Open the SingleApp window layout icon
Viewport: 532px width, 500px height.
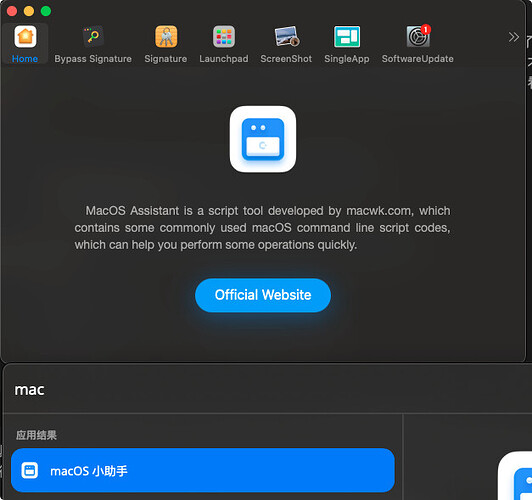347,36
